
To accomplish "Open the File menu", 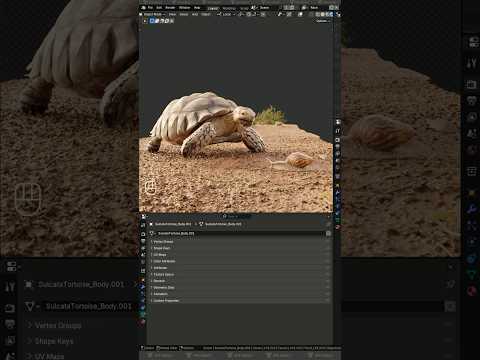I will click(150, 7).
